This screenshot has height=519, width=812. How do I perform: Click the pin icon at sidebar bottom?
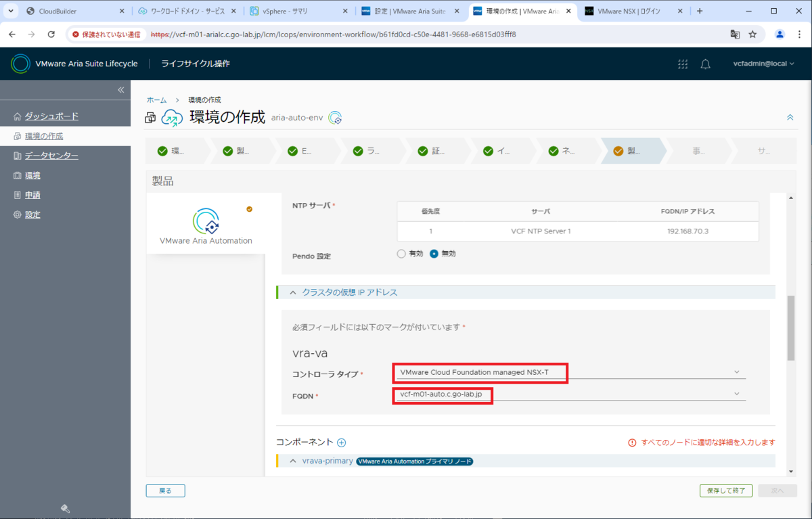click(66, 509)
